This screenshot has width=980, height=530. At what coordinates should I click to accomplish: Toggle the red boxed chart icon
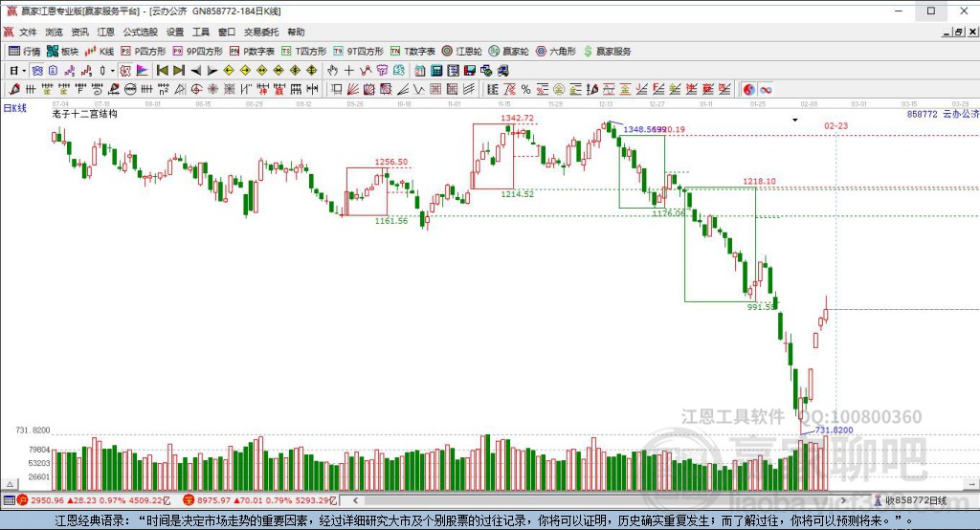125,71
